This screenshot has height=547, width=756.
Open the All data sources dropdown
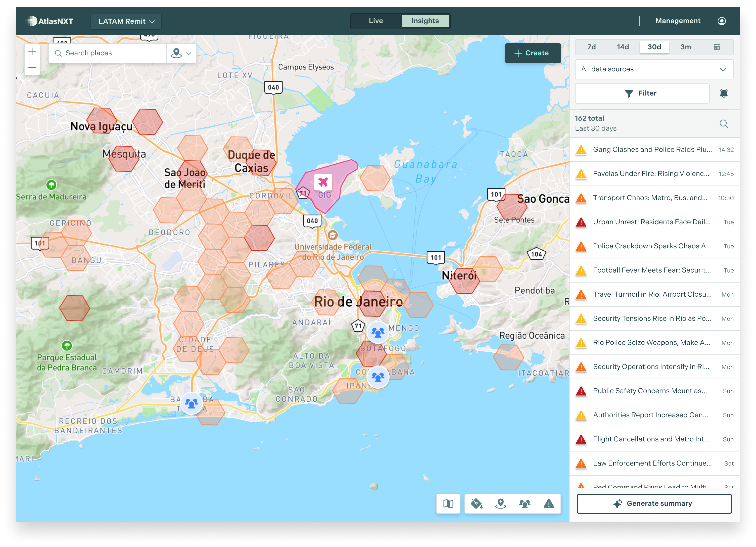tap(654, 69)
